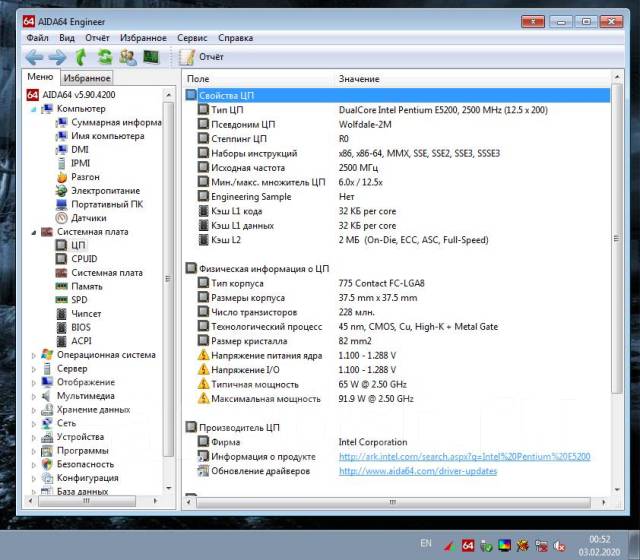
Task: Collapse the Системная плата tree node
Action: click(x=34, y=231)
